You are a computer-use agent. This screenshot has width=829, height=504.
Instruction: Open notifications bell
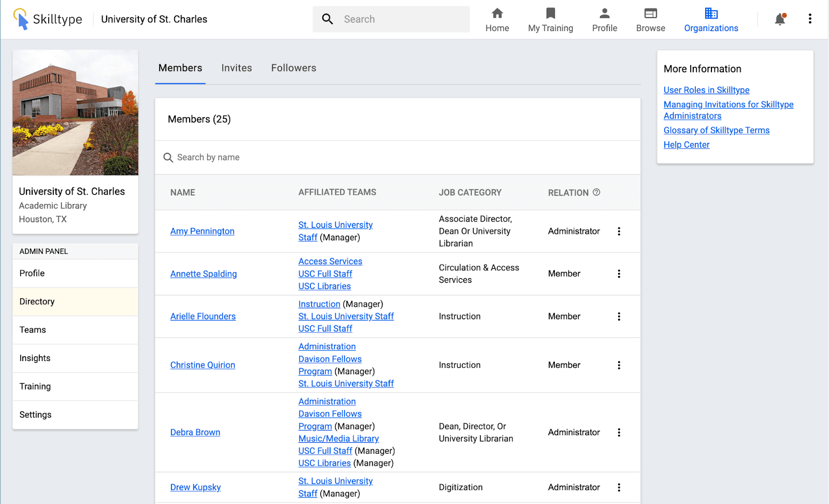click(780, 19)
